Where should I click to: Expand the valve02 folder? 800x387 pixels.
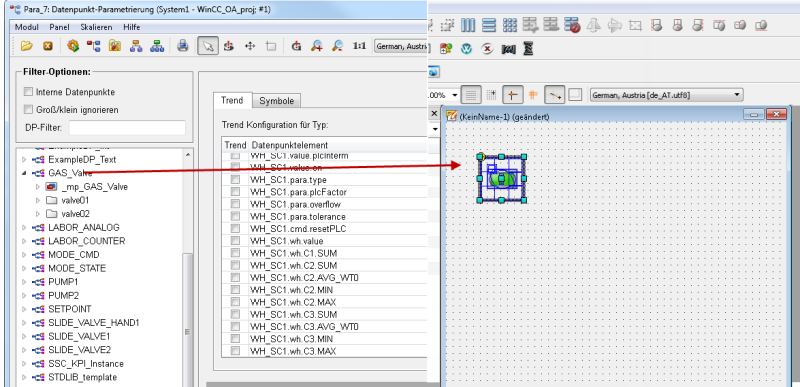(x=37, y=214)
